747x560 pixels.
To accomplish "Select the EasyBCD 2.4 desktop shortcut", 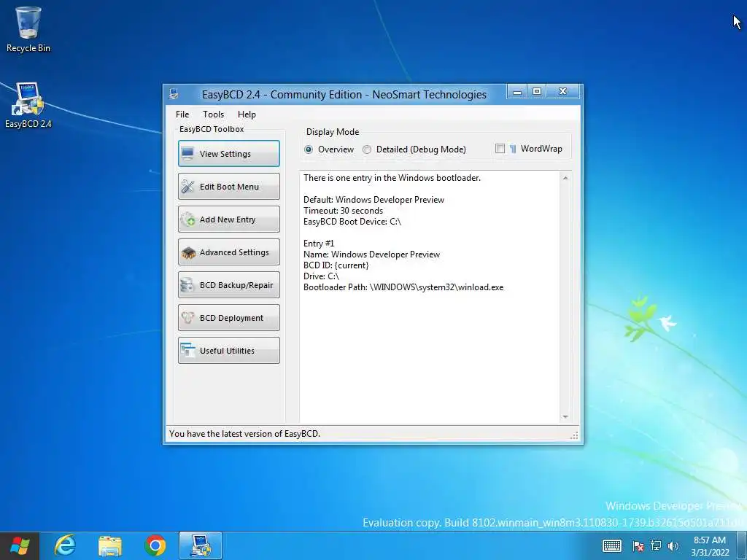I will [x=28, y=106].
